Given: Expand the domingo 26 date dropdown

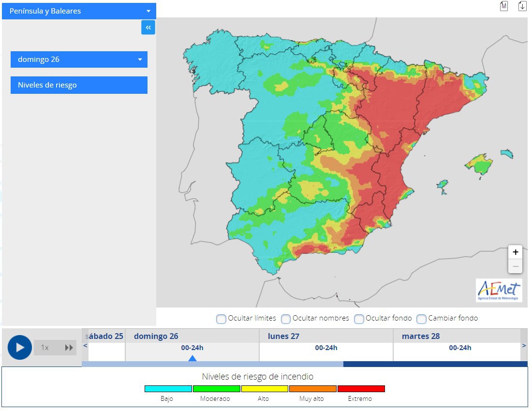Looking at the screenshot, I should point(79,59).
